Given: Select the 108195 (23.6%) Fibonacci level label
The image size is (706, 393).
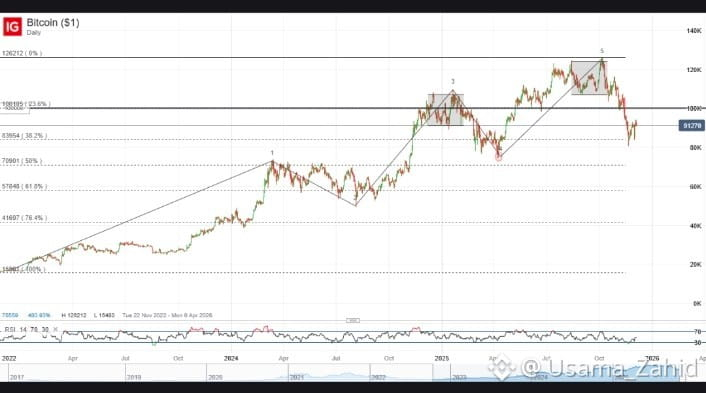Looking at the screenshot, I should 26,104.
